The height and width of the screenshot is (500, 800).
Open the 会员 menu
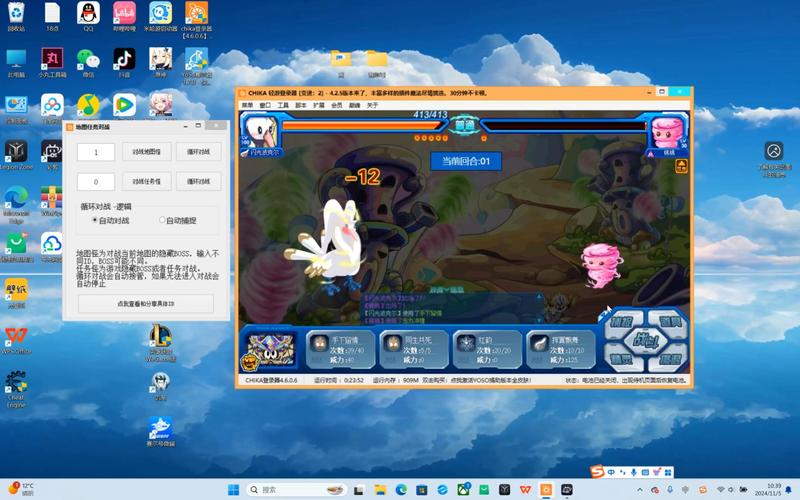[x=336, y=105]
